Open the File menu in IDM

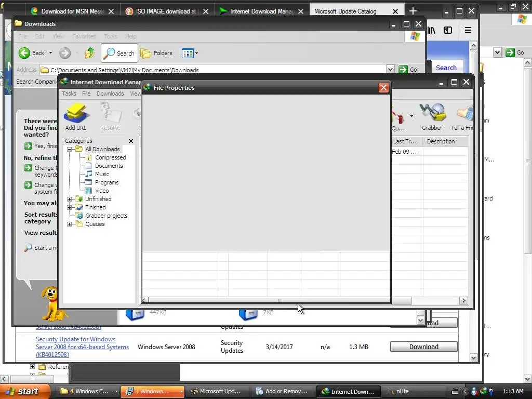pyautogui.click(x=86, y=94)
